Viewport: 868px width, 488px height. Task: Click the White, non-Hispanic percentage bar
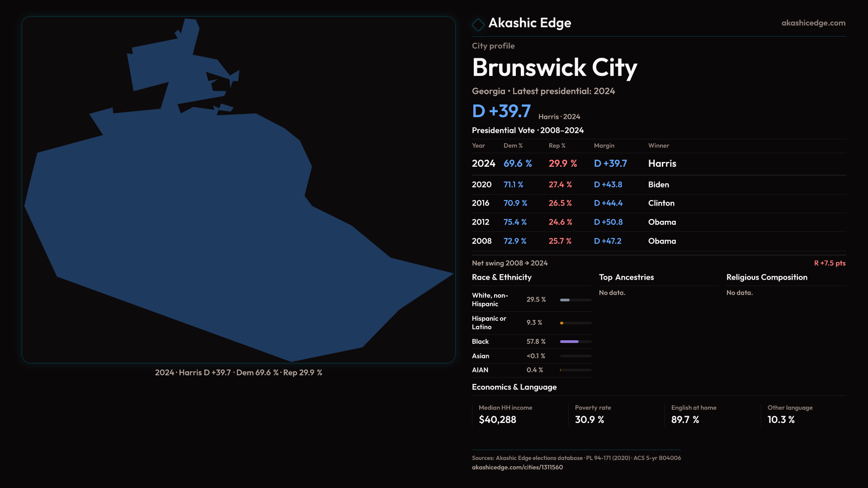click(x=565, y=300)
